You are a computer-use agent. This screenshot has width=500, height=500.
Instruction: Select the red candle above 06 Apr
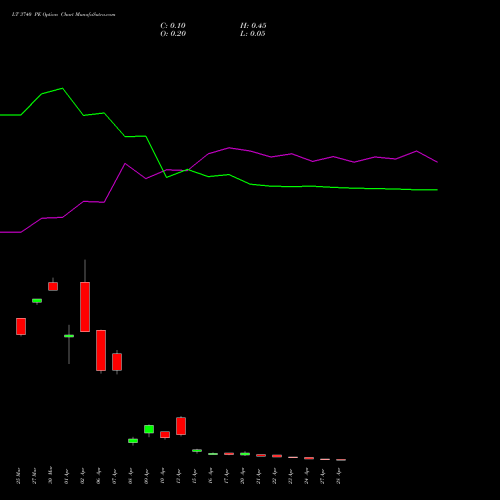tap(101, 350)
